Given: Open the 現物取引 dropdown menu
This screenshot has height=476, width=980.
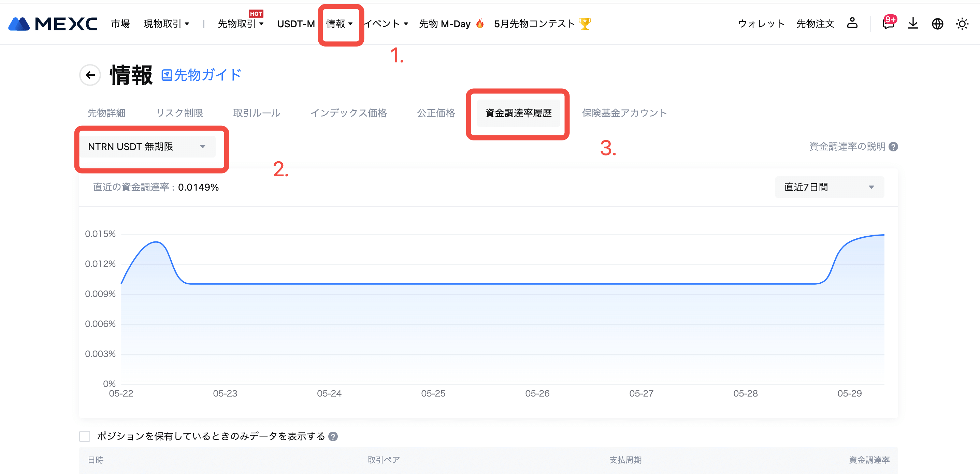Looking at the screenshot, I should pos(166,24).
